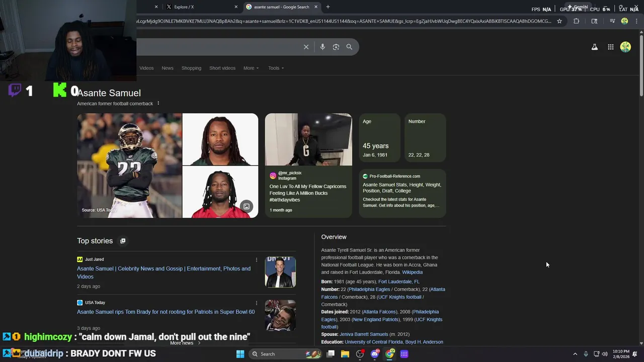This screenshot has height=362, width=644.
Task: Open more options beside American former football cornerback
Action: point(158,104)
